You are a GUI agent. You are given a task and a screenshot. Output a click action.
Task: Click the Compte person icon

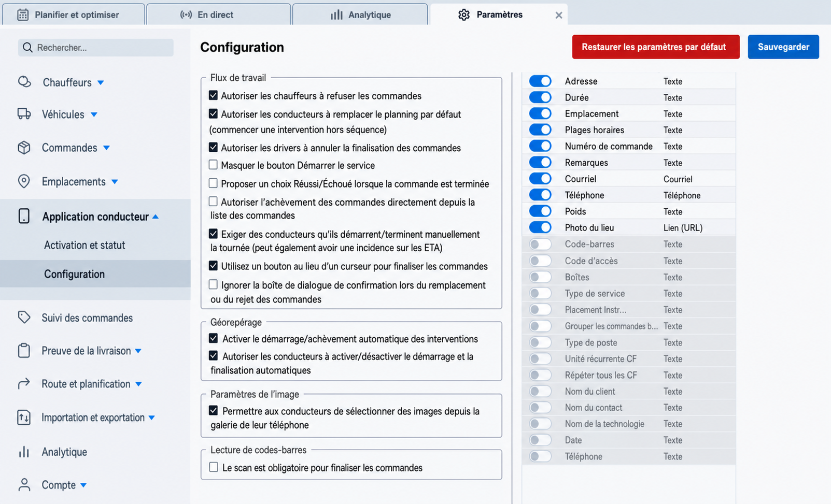(24, 485)
